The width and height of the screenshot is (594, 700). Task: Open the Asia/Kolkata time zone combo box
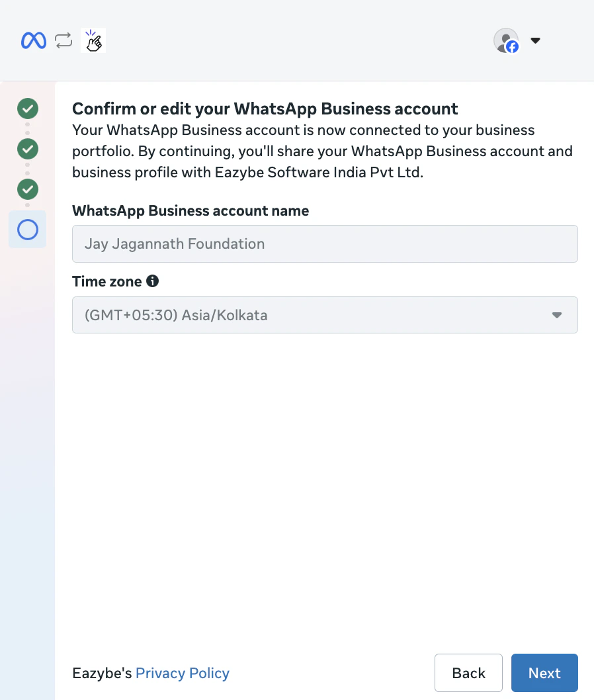tap(325, 315)
